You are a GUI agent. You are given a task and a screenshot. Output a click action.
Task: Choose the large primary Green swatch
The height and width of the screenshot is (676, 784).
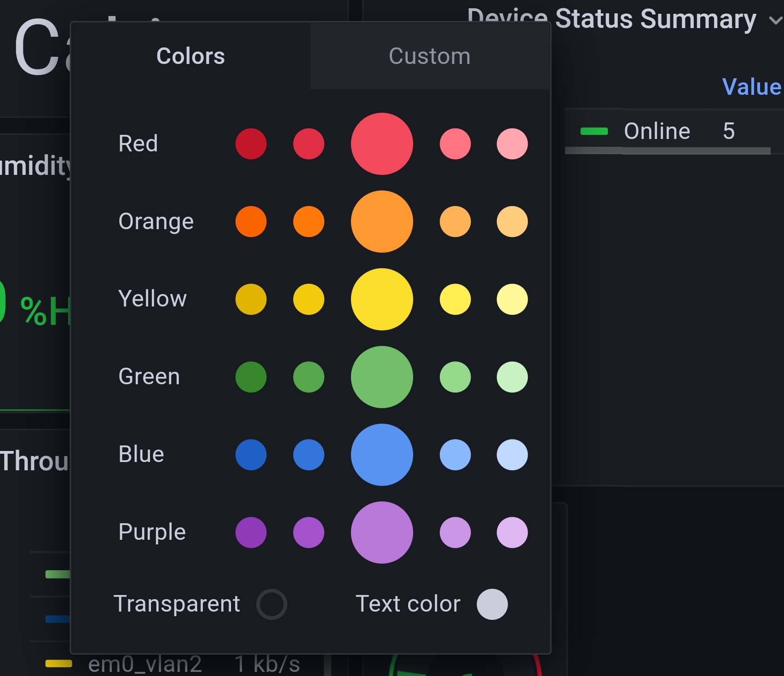(381, 377)
